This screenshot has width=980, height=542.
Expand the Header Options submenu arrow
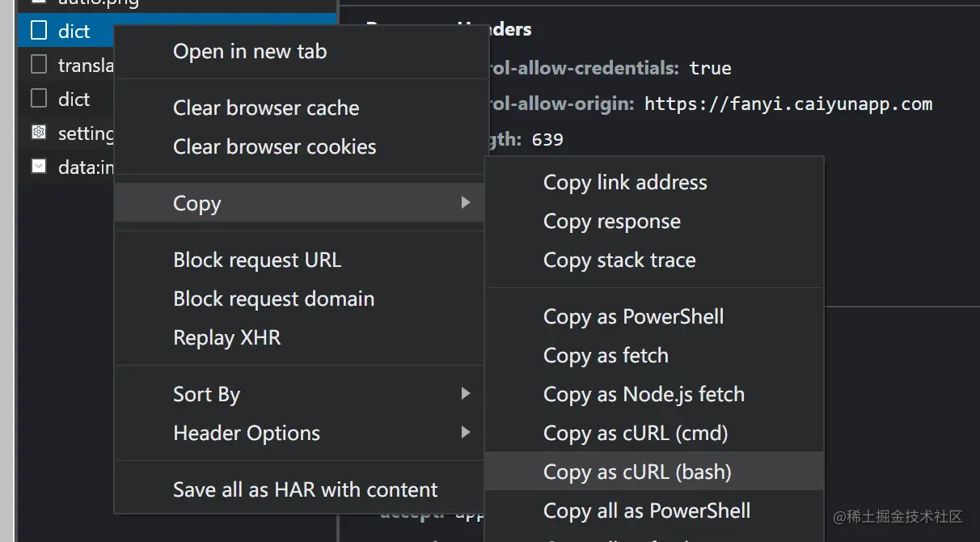tap(466, 433)
